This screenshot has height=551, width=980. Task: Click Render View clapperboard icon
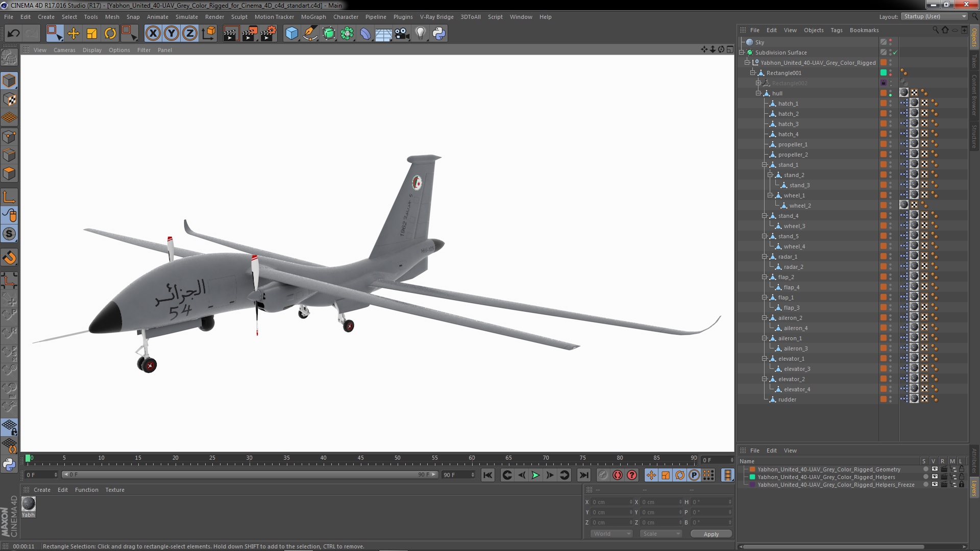pos(230,34)
